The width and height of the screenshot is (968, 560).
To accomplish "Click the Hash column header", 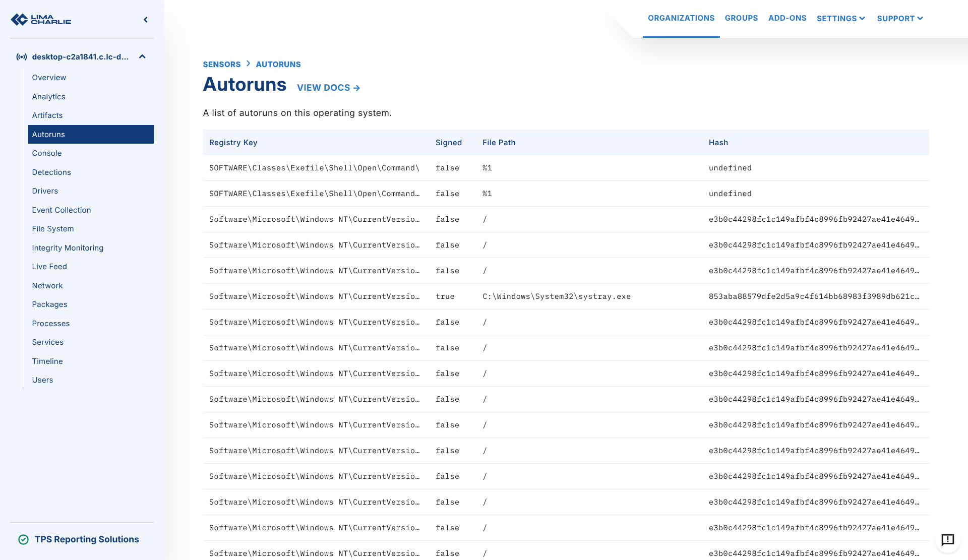I will pos(718,143).
